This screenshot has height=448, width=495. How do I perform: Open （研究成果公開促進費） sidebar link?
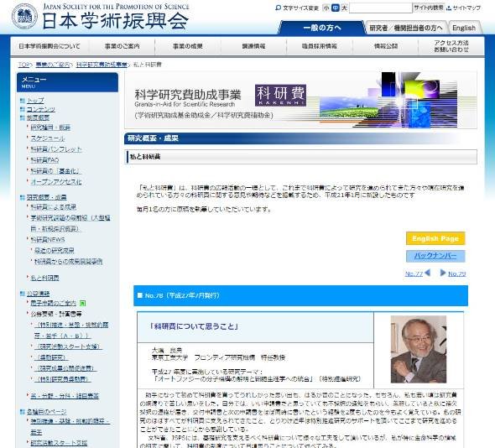(x=65, y=368)
